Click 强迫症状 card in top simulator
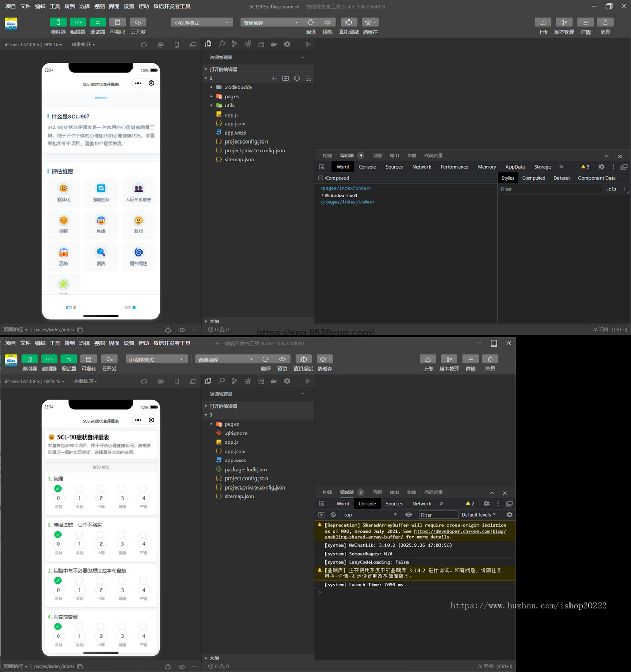The image size is (631, 672). 101,192
